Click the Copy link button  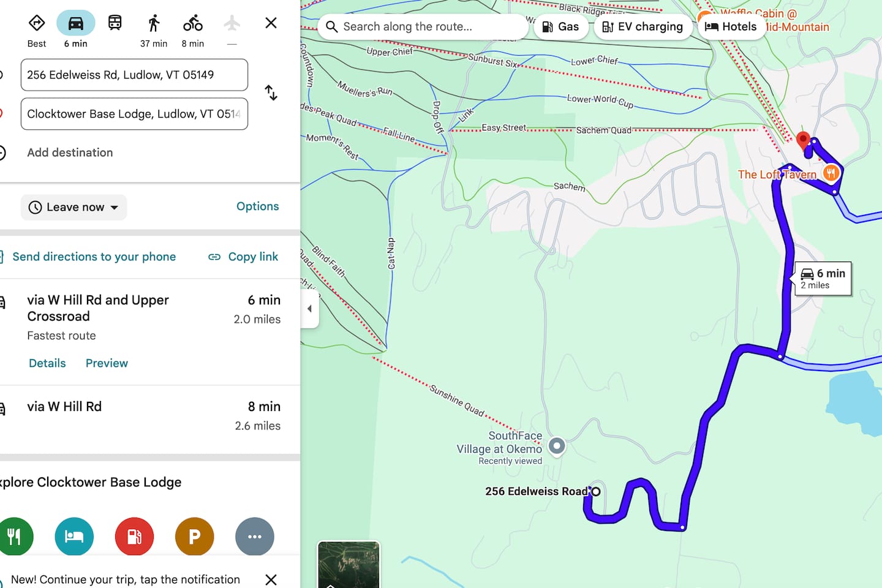(x=243, y=257)
